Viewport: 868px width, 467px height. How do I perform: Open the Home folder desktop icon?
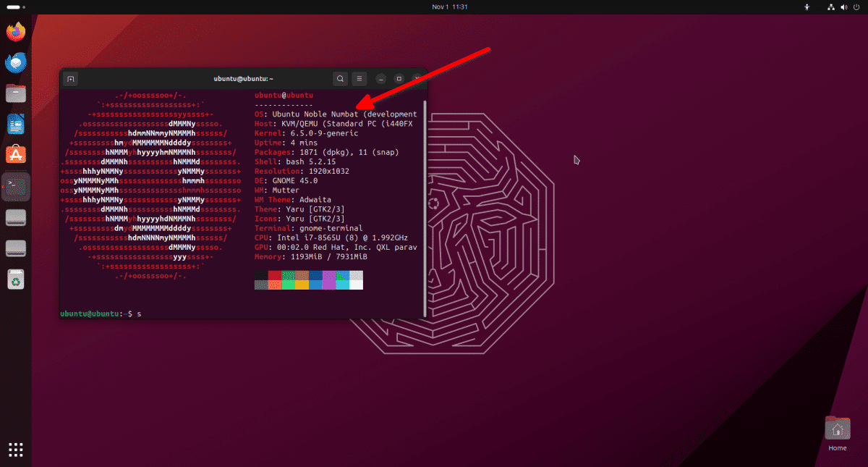click(x=837, y=429)
